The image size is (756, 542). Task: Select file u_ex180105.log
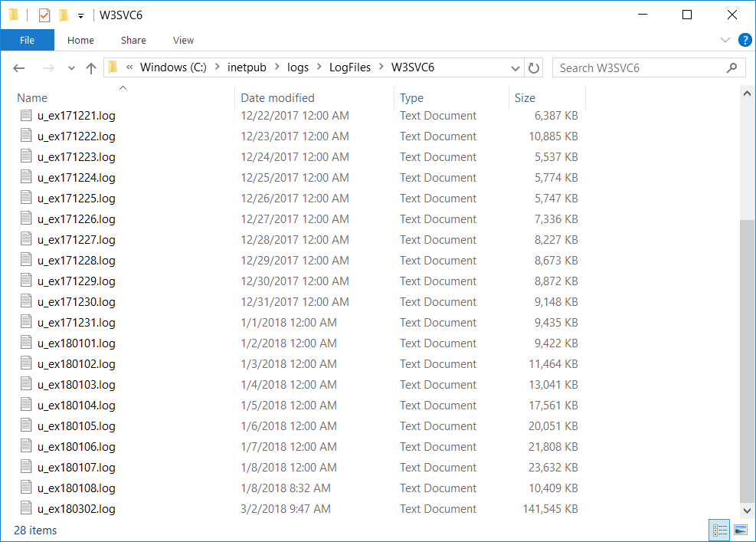click(x=76, y=427)
